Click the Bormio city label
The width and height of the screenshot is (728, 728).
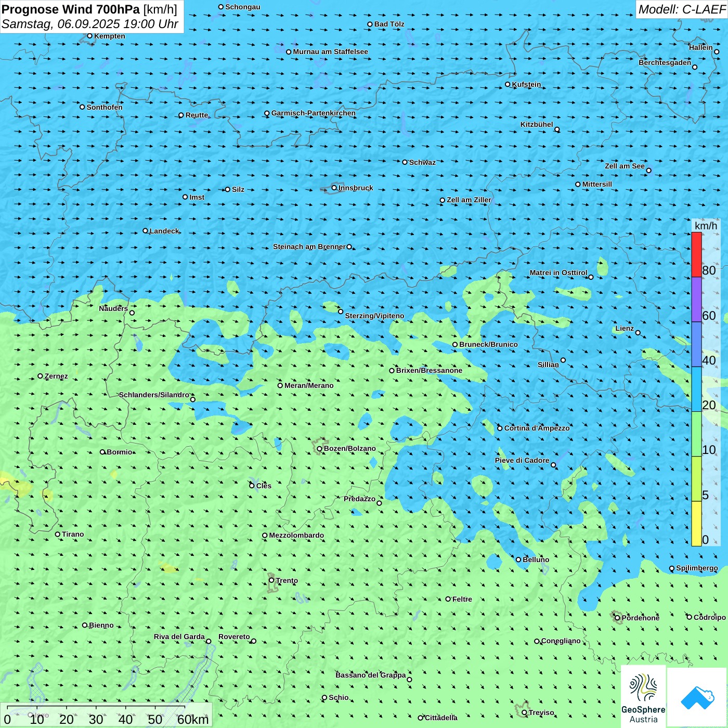pyautogui.click(x=120, y=452)
